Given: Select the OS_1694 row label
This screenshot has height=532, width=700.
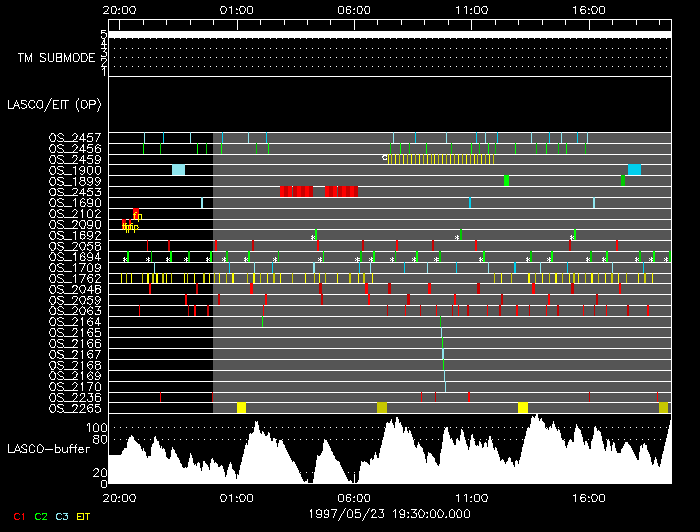Looking at the screenshot, I should coord(75,257).
